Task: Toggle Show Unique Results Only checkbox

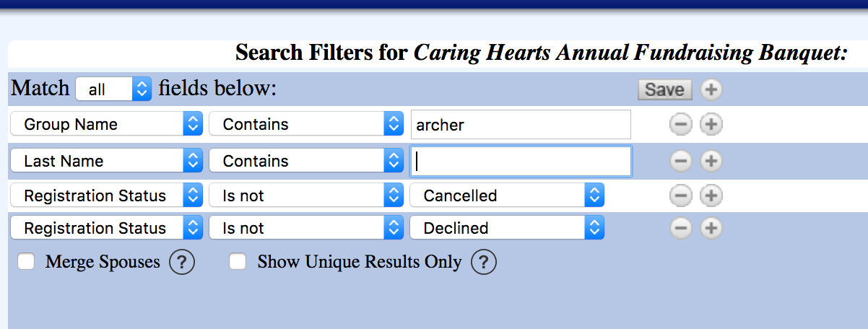Action: point(238,261)
